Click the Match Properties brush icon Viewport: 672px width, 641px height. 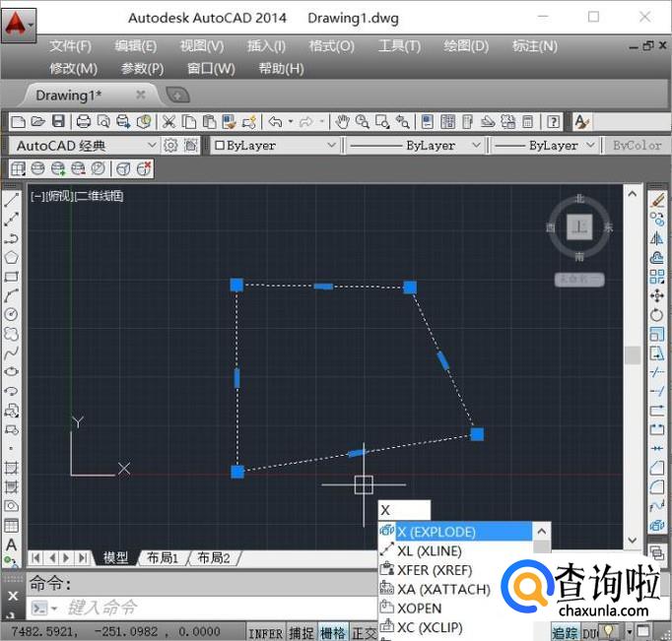point(230,122)
